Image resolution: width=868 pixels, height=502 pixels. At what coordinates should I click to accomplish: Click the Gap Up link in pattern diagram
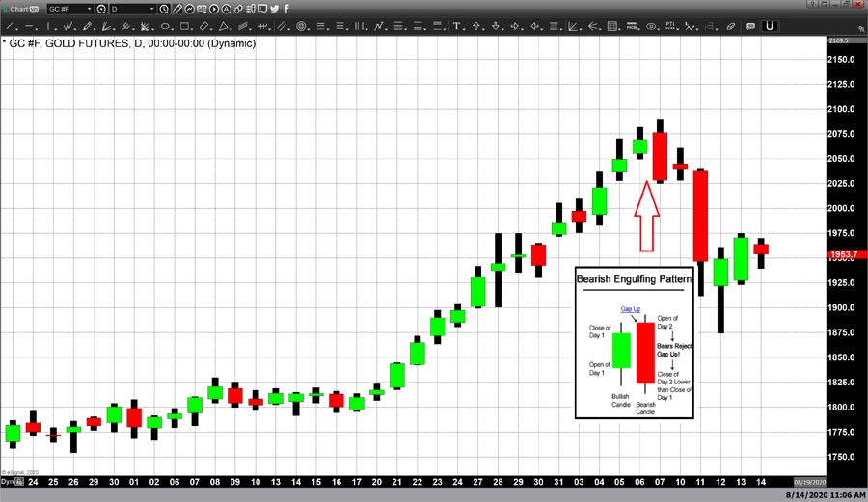point(631,309)
